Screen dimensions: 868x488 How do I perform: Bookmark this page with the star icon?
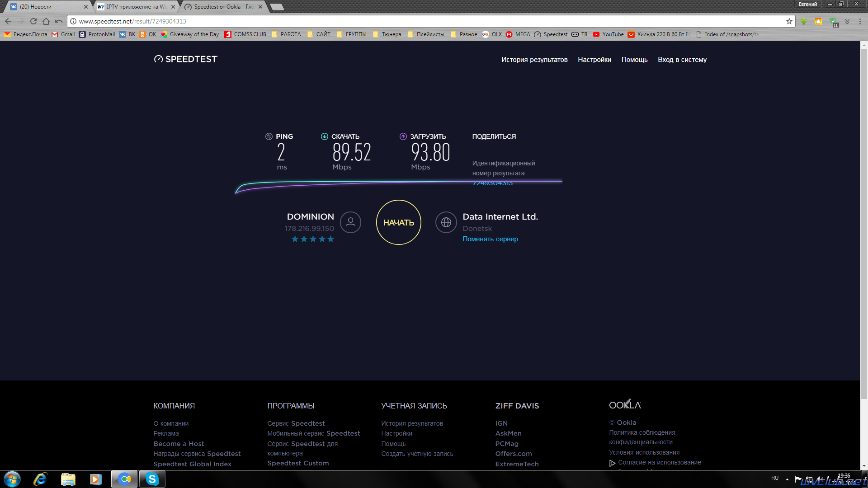pos(789,21)
